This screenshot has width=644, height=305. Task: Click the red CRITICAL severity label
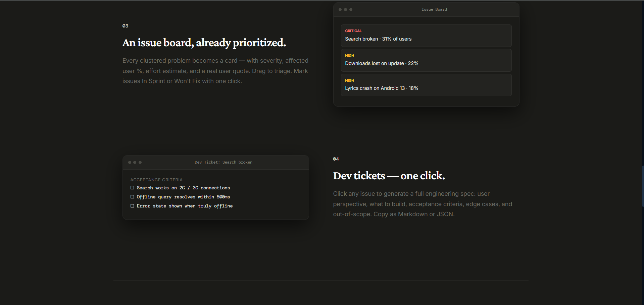click(x=353, y=31)
